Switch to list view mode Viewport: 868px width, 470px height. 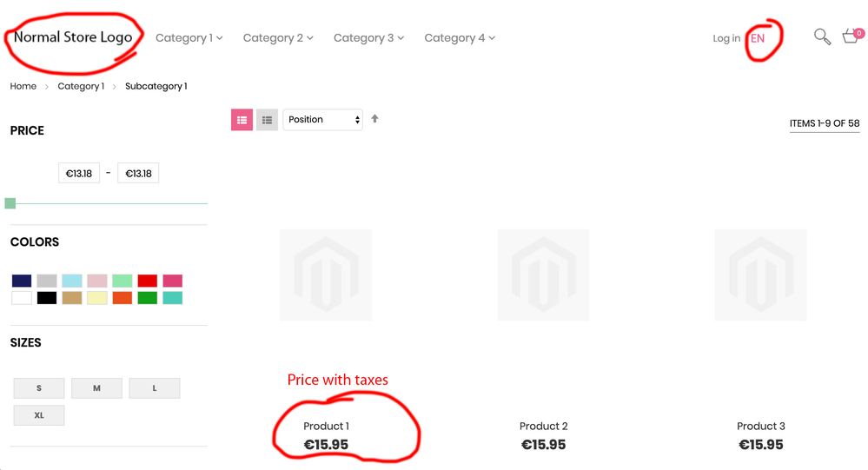coord(267,120)
